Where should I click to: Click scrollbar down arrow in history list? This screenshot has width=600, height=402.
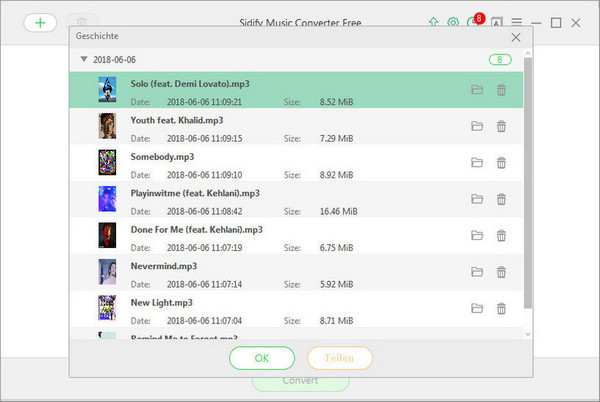click(528, 334)
